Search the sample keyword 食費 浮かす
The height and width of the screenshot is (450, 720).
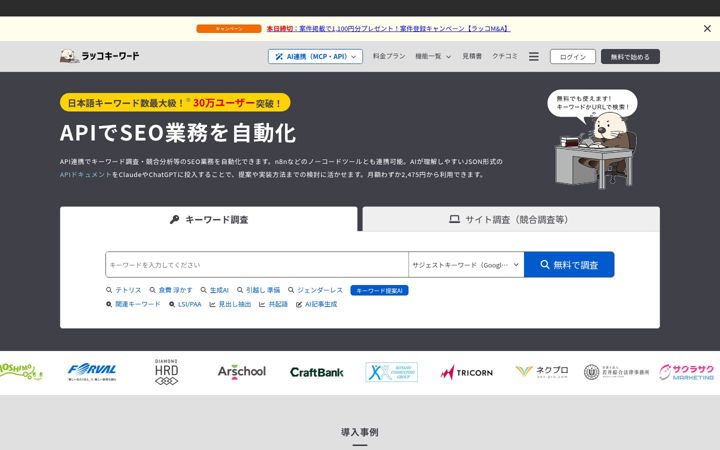pos(171,290)
